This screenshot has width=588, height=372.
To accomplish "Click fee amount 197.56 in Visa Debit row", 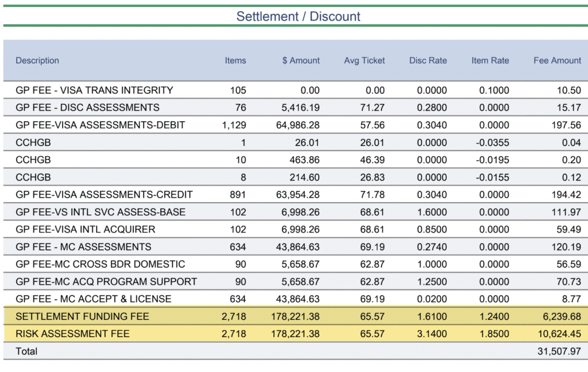I will [x=566, y=125].
